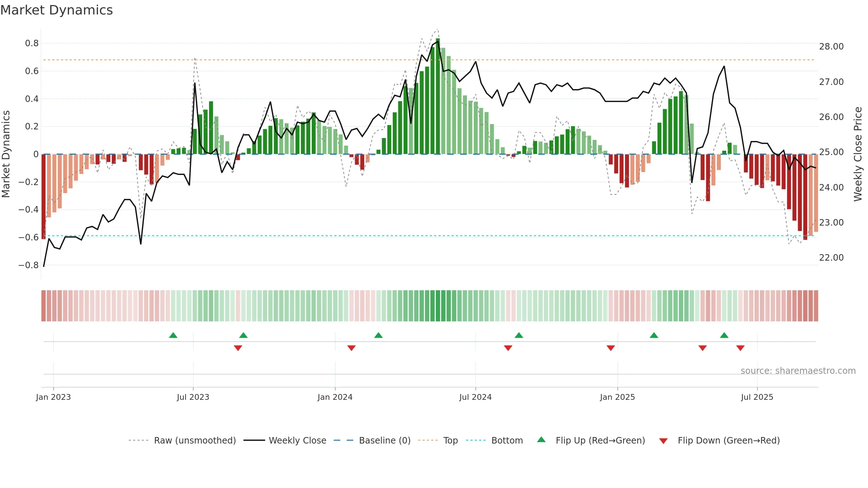Image resolution: width=868 pixels, height=488 pixels.
Task: Select the red flip-down marker after Jul 2024
Action: [x=508, y=348]
